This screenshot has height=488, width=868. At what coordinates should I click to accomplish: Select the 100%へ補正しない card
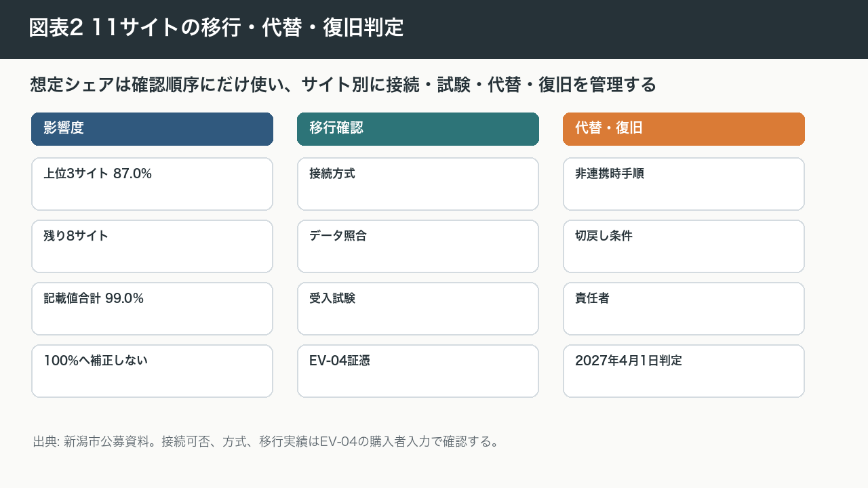152,371
